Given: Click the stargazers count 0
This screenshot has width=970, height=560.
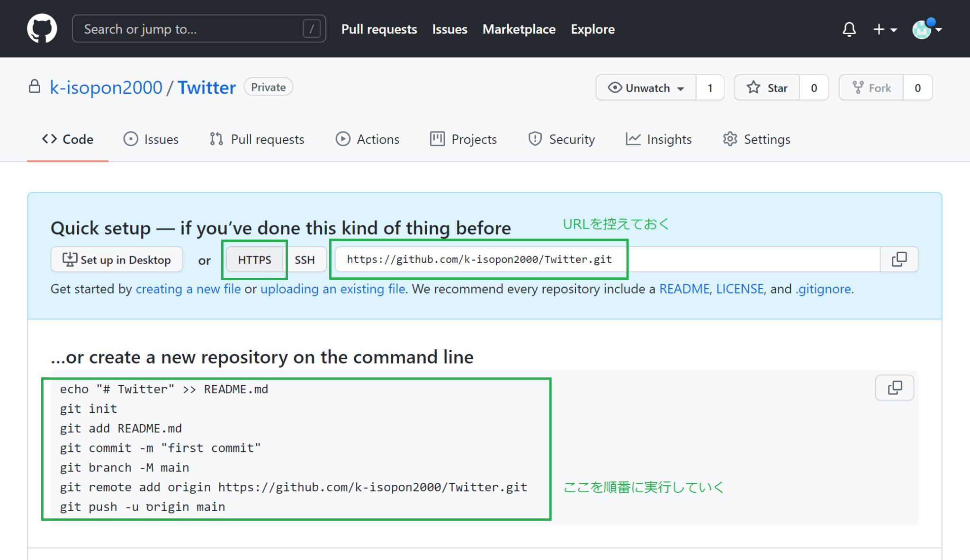Looking at the screenshot, I should [x=814, y=88].
